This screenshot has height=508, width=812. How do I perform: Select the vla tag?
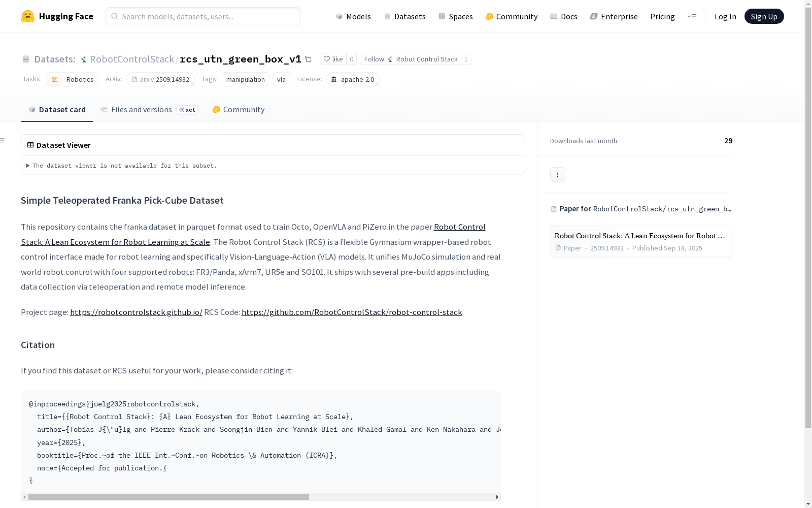click(281, 79)
